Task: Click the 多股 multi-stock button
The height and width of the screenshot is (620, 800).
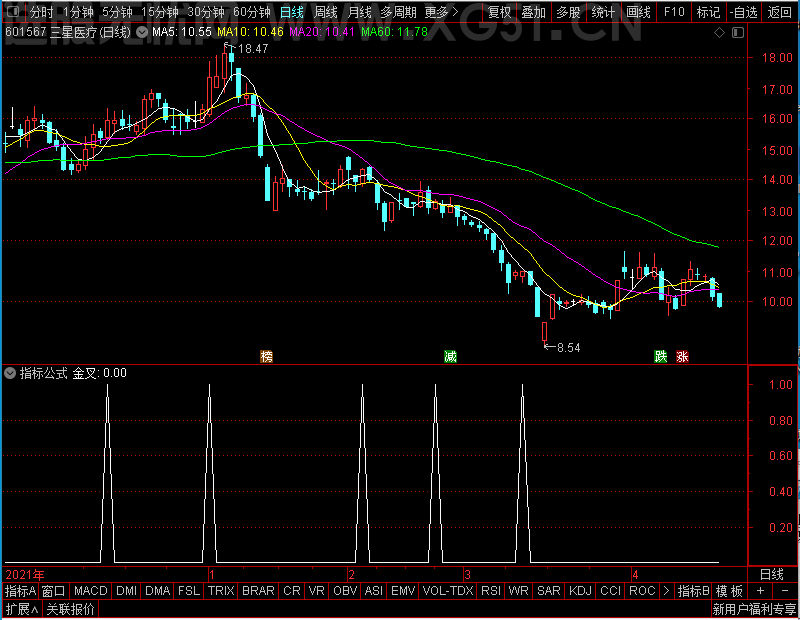Action: point(568,12)
